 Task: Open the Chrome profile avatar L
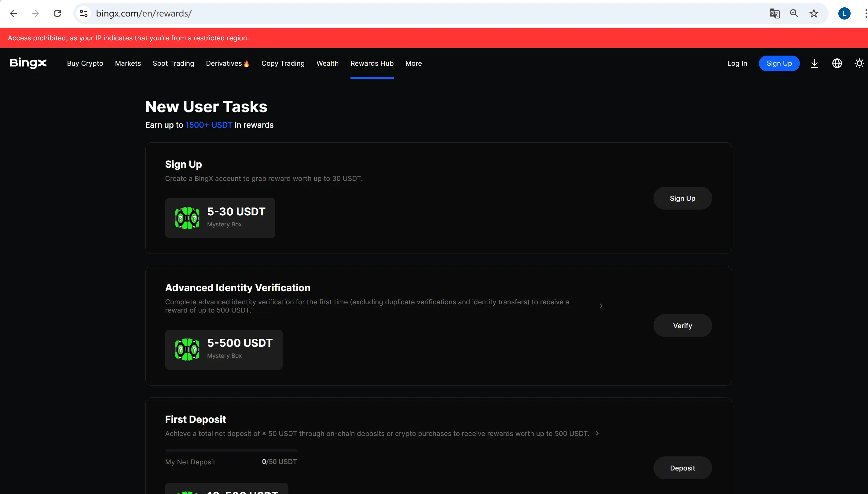(844, 13)
